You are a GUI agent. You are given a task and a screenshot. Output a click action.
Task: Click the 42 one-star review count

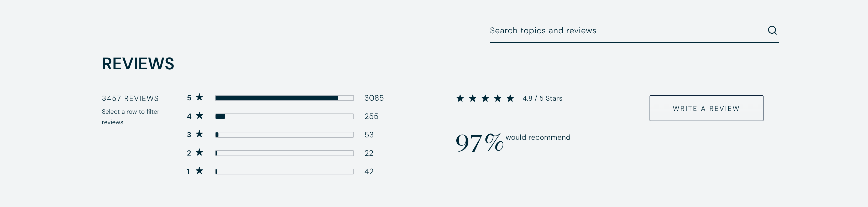[x=369, y=172]
